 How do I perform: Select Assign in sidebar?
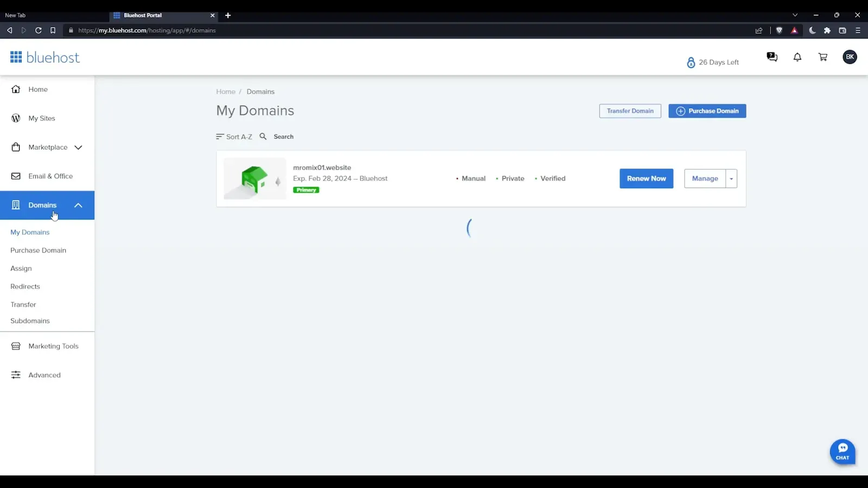[21, 268]
